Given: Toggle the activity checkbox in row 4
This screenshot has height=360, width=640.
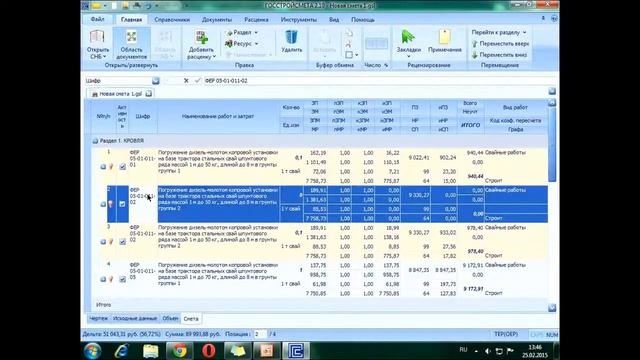Looking at the screenshot, I should (x=122, y=279).
